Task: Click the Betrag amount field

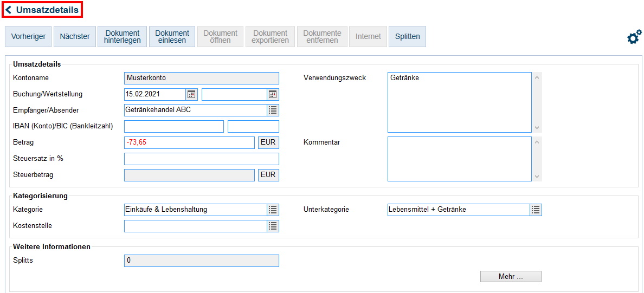Action: 189,142
